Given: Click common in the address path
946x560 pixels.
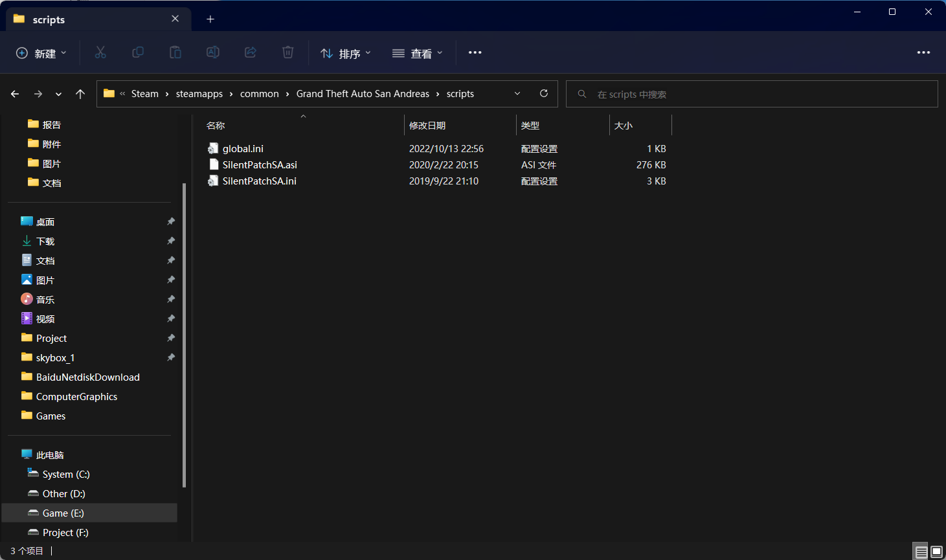Looking at the screenshot, I should click(260, 94).
